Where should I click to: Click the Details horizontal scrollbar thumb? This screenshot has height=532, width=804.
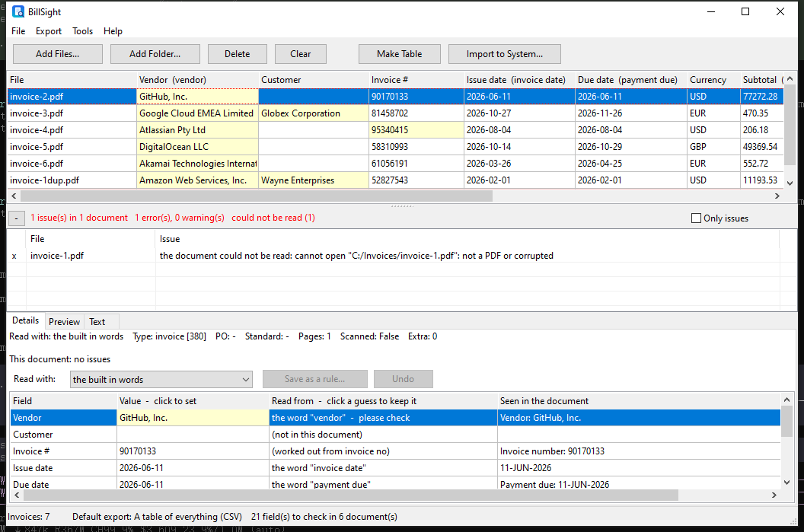351,495
